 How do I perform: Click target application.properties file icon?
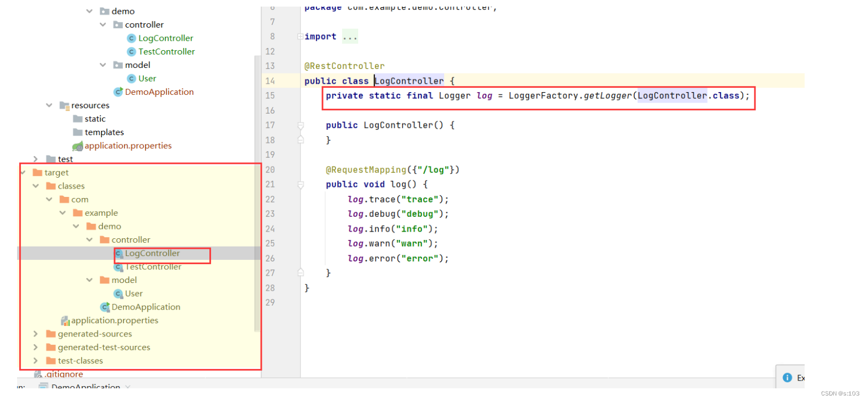tap(65, 320)
